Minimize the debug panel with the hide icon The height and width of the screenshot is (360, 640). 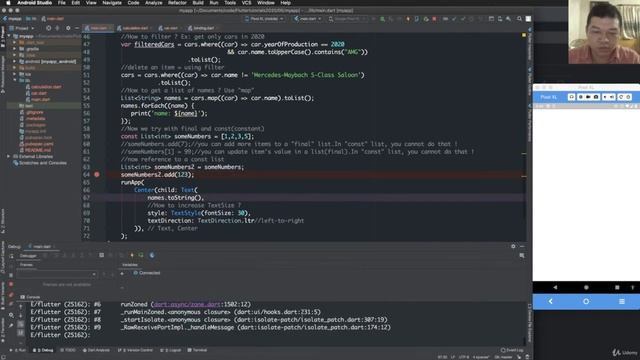[522, 246]
